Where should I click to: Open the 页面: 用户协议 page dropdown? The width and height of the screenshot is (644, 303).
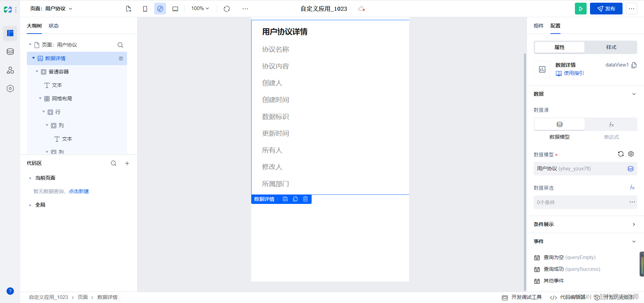point(51,9)
